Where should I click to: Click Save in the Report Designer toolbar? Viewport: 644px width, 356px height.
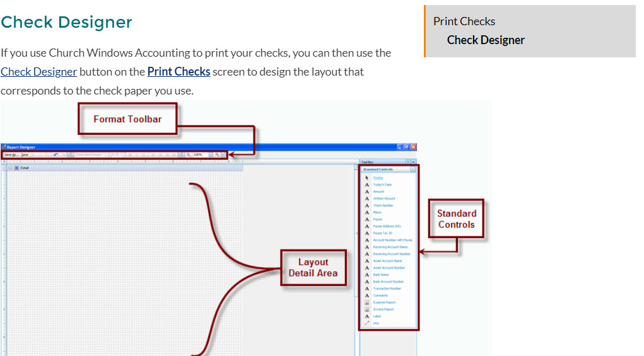25,155
